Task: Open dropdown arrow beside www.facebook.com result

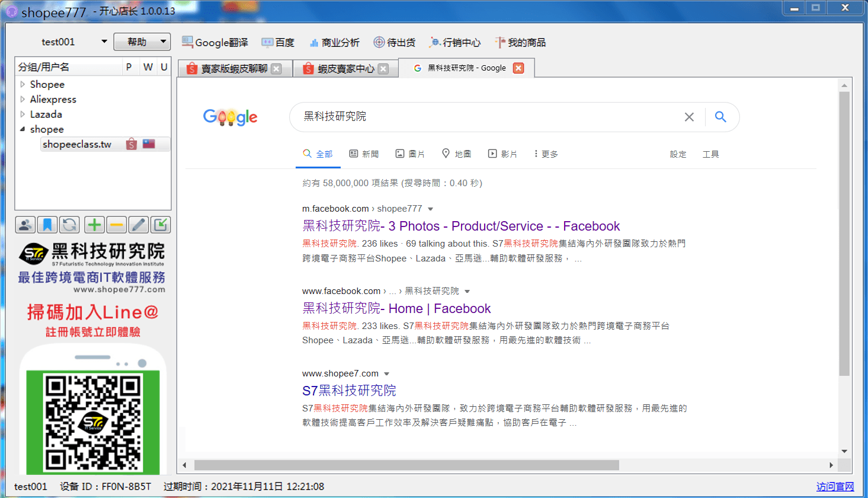Action: (467, 291)
